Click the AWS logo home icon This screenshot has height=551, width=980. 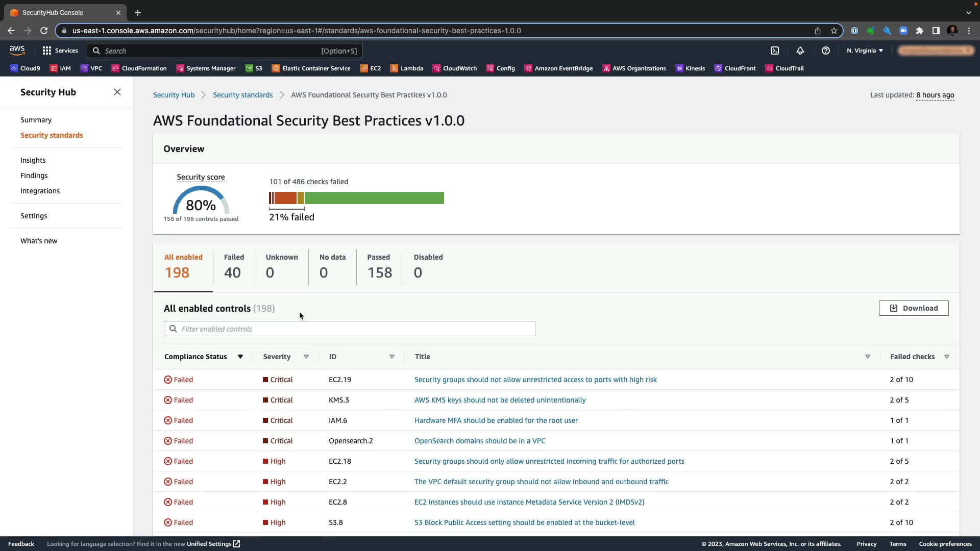[x=17, y=51]
